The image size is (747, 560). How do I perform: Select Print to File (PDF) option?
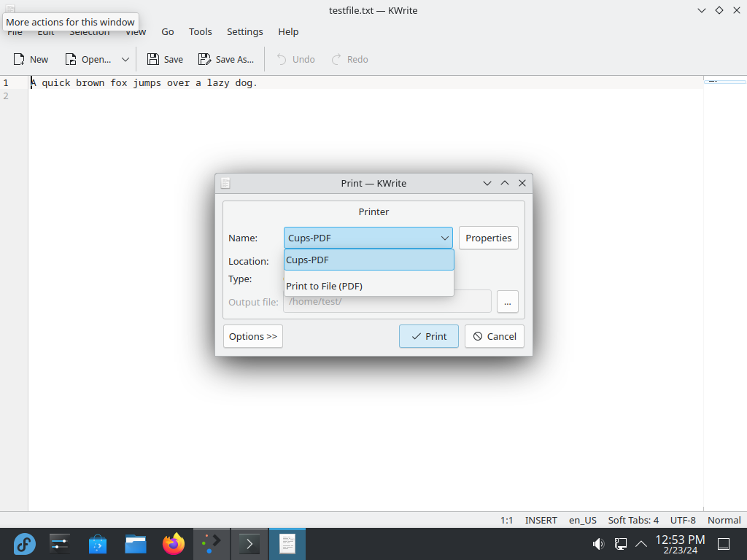[x=368, y=286]
